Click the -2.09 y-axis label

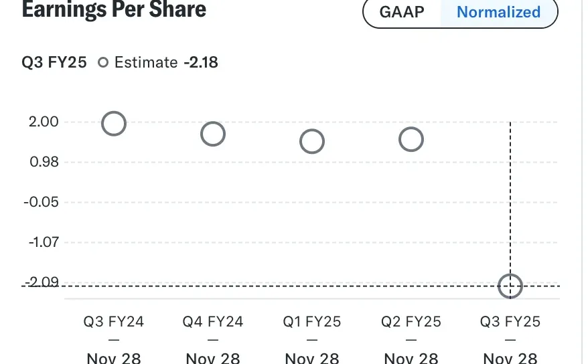pos(42,282)
